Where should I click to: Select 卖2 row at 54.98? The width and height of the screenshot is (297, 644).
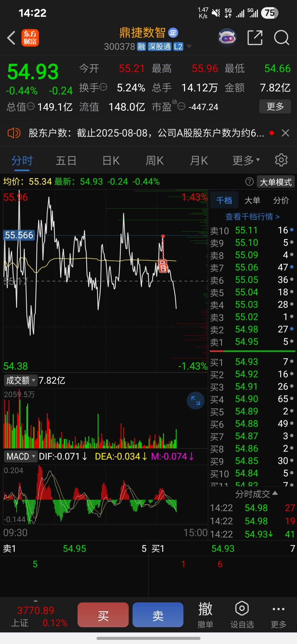252,329
